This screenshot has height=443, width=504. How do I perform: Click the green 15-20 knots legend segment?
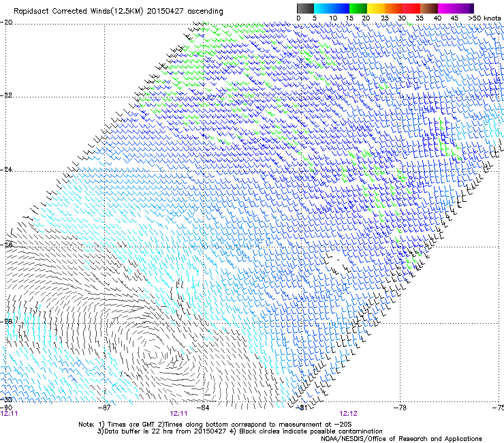[358, 8]
